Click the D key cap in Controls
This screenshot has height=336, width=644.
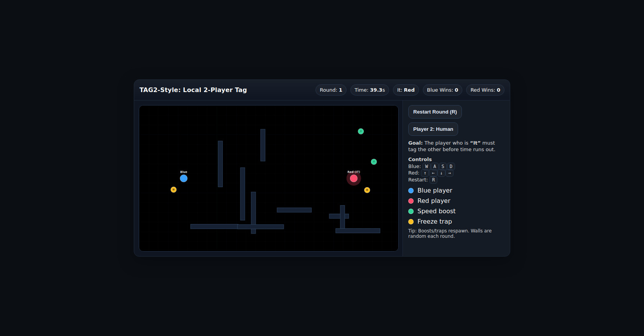[x=451, y=166]
